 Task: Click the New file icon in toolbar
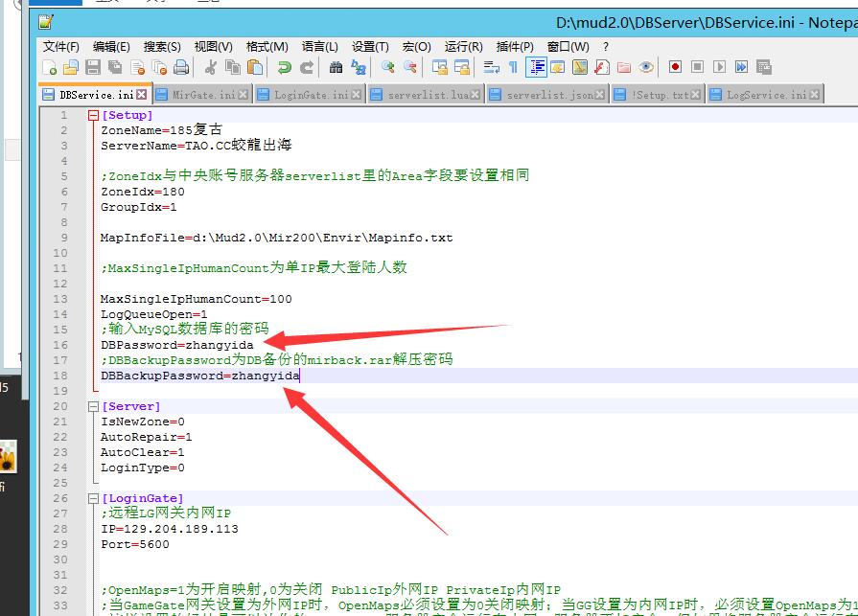pyautogui.click(x=50, y=67)
